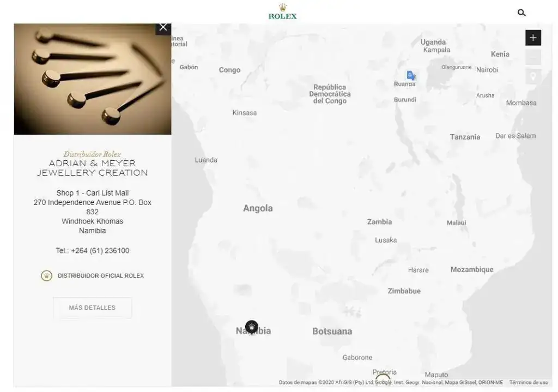Click the Botsuana label on map
Viewport: 558px width, 392px height.
(332, 331)
